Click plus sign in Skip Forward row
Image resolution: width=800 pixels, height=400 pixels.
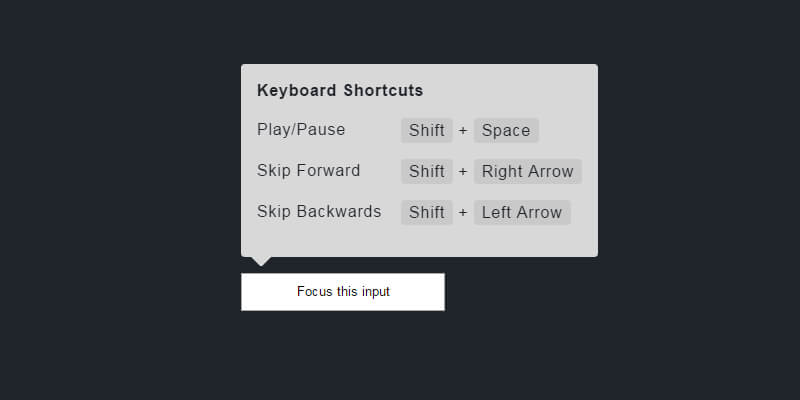coord(463,172)
